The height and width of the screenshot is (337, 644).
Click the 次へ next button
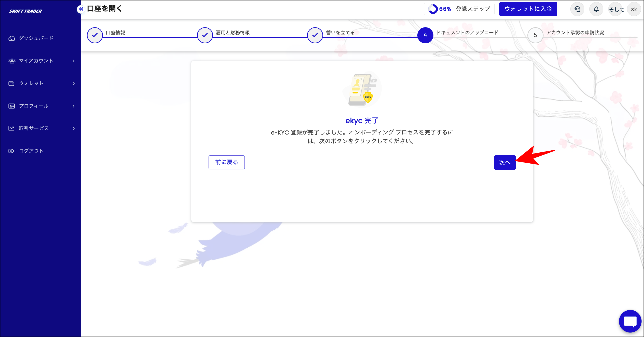(504, 162)
